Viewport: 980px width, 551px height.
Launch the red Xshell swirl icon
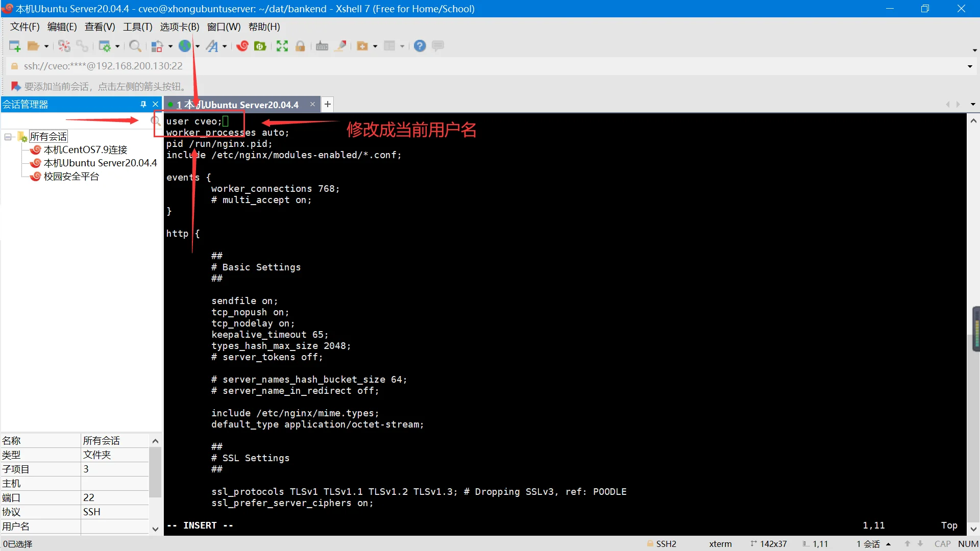pyautogui.click(x=242, y=46)
